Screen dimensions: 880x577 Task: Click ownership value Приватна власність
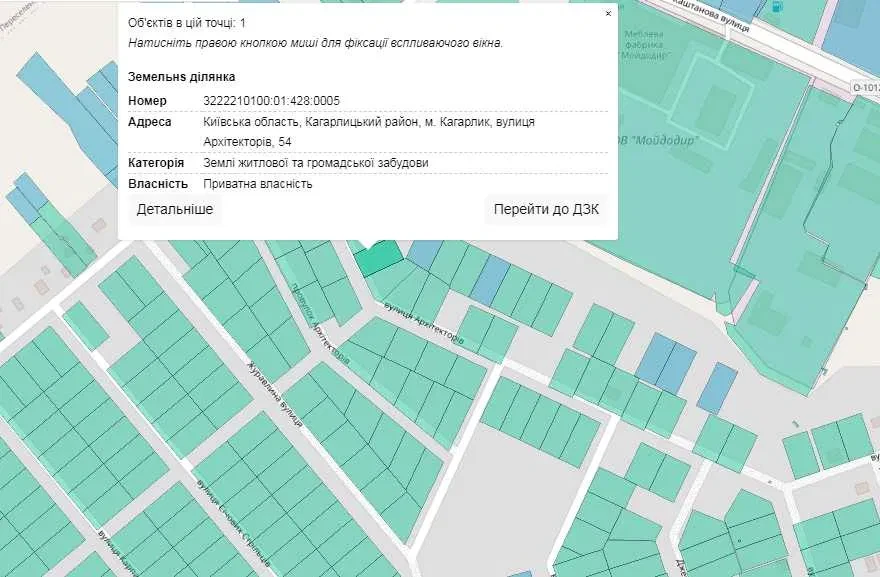pos(258,184)
